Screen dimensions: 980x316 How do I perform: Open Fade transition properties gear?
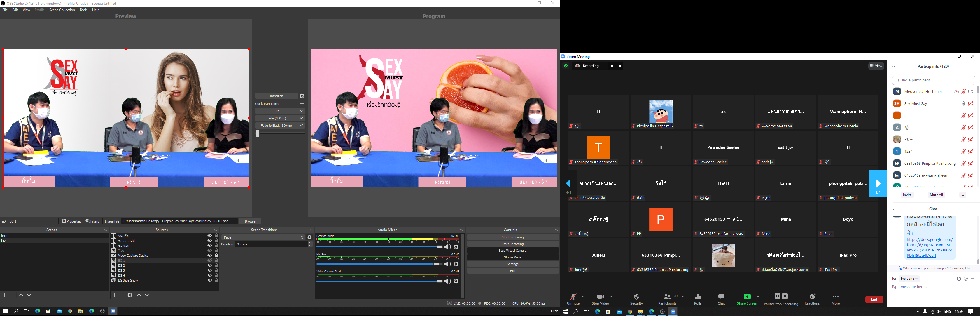pos(310,237)
